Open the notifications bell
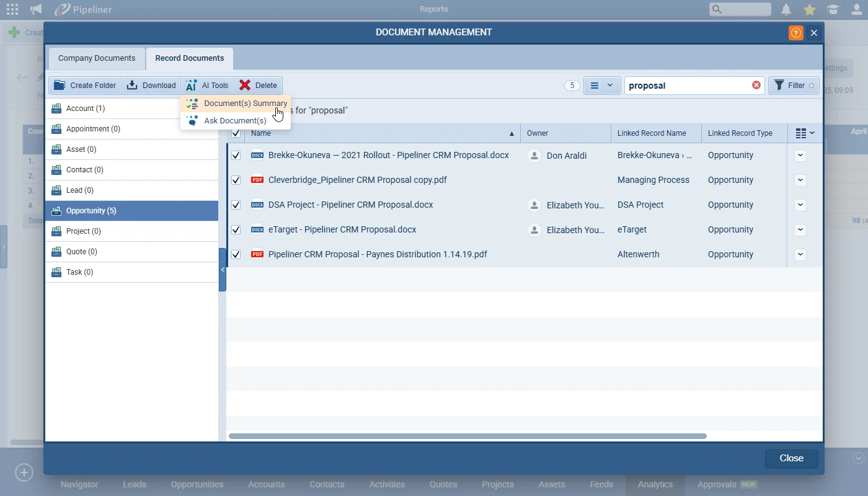This screenshot has height=496, width=868. pos(786,9)
